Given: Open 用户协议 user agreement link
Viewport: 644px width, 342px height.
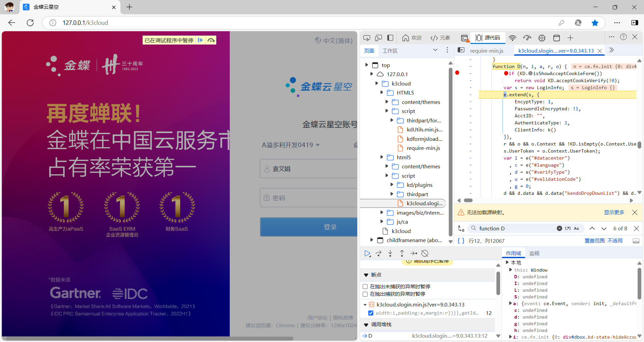Looking at the screenshot, I should click(317, 318).
